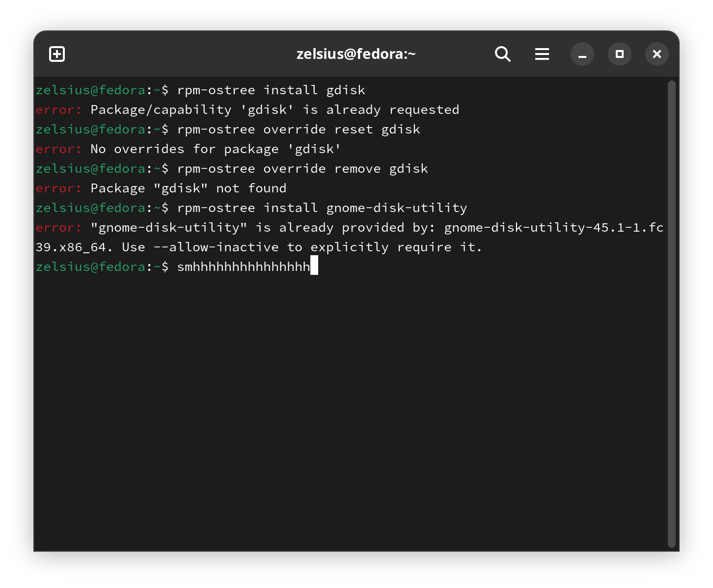Click the 'Package "gdisk" not found' error
This screenshot has width=713, height=588.
[x=188, y=188]
